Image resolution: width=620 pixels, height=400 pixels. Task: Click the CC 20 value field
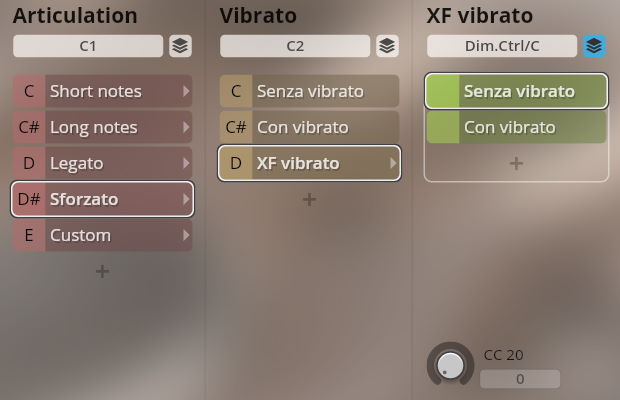(519, 379)
